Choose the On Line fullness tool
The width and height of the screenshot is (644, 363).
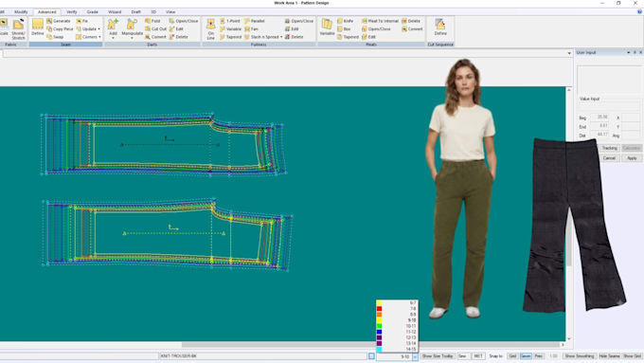tap(210, 28)
